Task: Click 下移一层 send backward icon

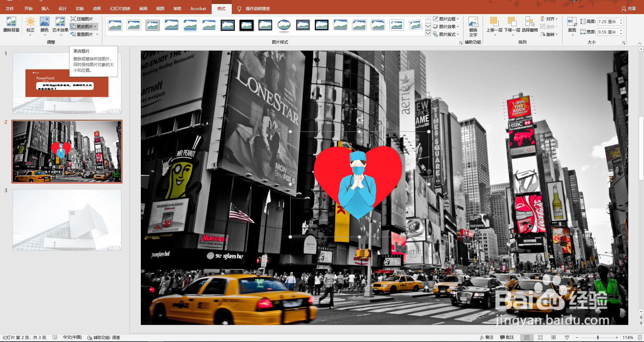Action: pyautogui.click(x=512, y=22)
